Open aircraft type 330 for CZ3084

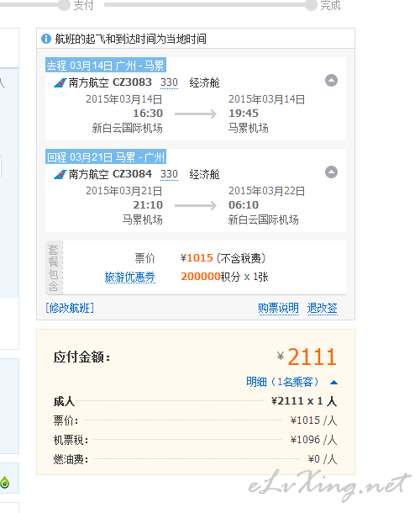[169, 174]
